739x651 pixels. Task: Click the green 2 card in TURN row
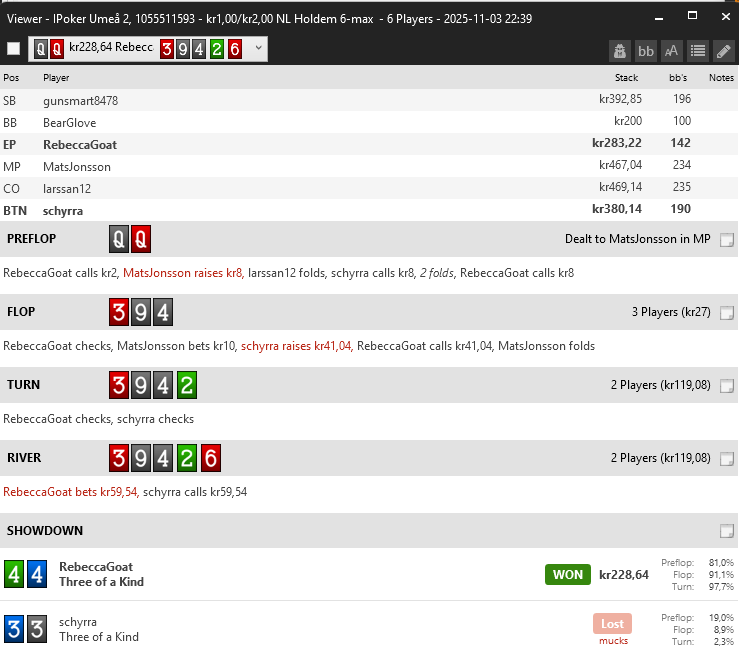188,385
